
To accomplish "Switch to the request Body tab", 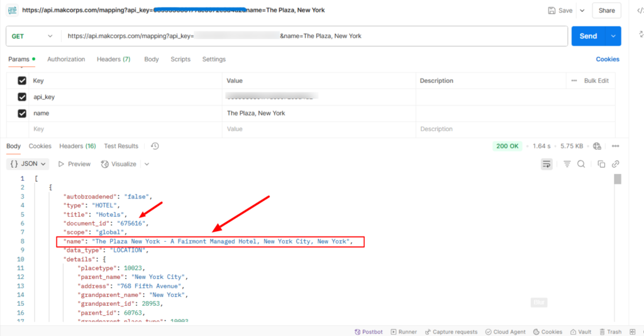I will point(151,59).
